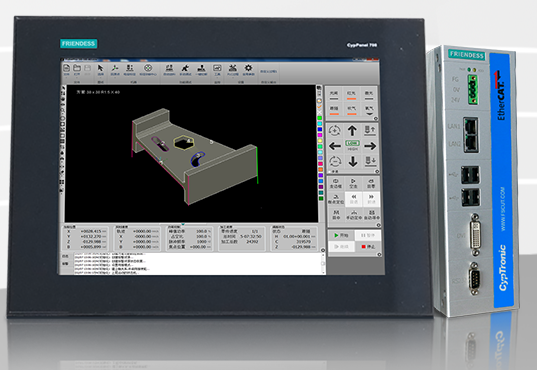Click the circle-center crosshair toolbar icon
The width and height of the screenshot is (537, 370).
click(x=148, y=68)
